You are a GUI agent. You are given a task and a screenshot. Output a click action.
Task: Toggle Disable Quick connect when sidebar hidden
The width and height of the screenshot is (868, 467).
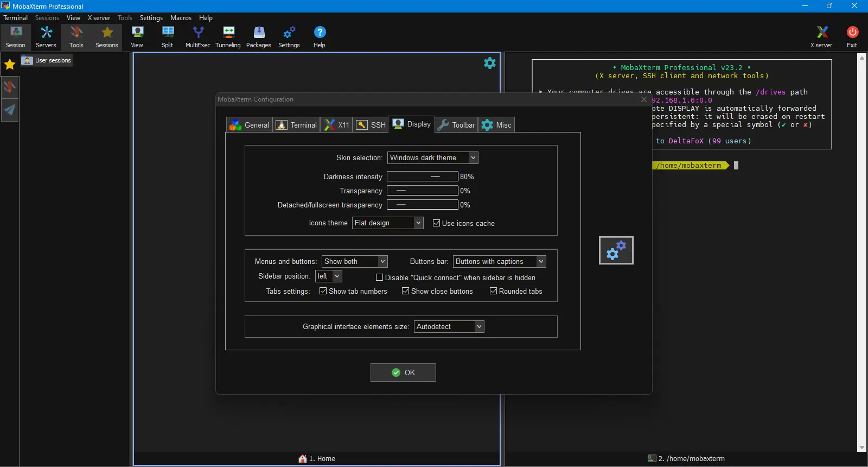pos(379,277)
